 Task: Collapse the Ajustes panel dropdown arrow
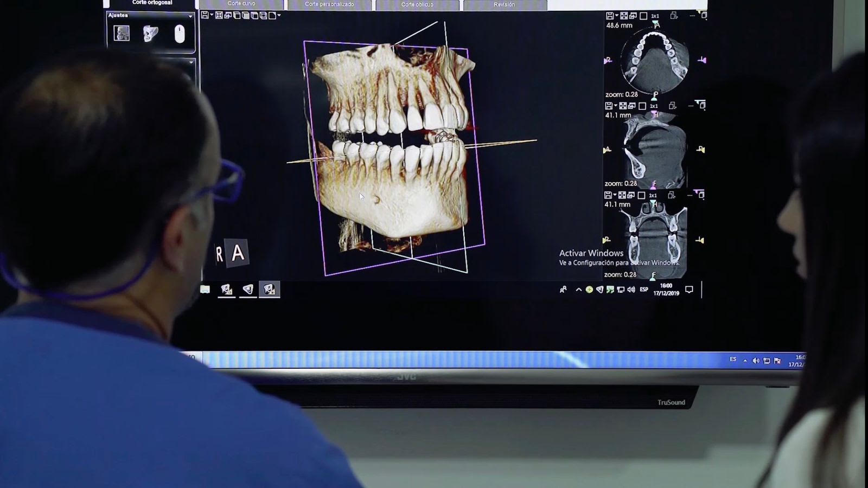(x=190, y=16)
